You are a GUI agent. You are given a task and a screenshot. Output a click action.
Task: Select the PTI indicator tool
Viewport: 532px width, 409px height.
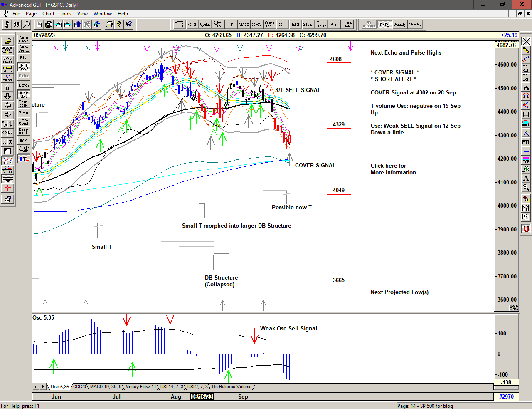(526, 142)
